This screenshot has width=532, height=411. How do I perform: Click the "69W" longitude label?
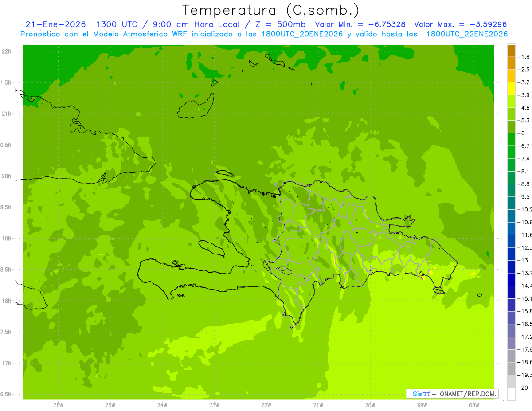(422, 405)
